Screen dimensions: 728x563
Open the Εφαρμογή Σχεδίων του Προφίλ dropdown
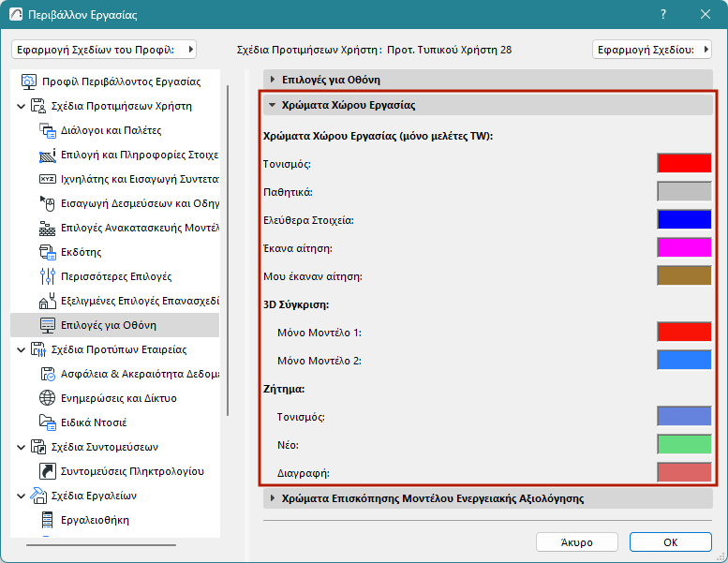click(x=104, y=50)
